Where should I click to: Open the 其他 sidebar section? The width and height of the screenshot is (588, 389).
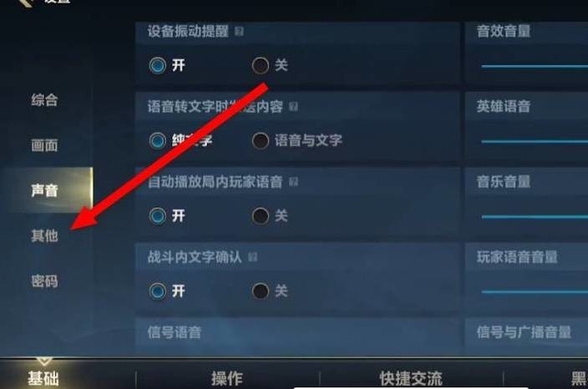coord(44,235)
